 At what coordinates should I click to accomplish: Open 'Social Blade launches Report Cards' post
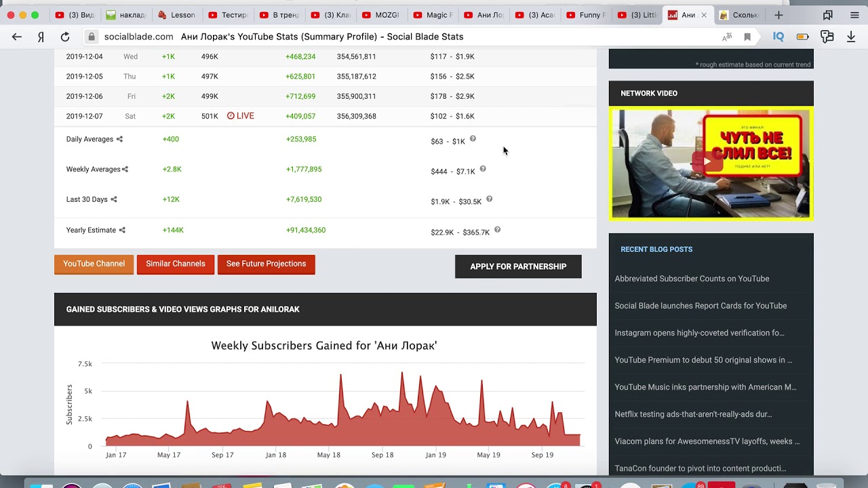click(701, 306)
